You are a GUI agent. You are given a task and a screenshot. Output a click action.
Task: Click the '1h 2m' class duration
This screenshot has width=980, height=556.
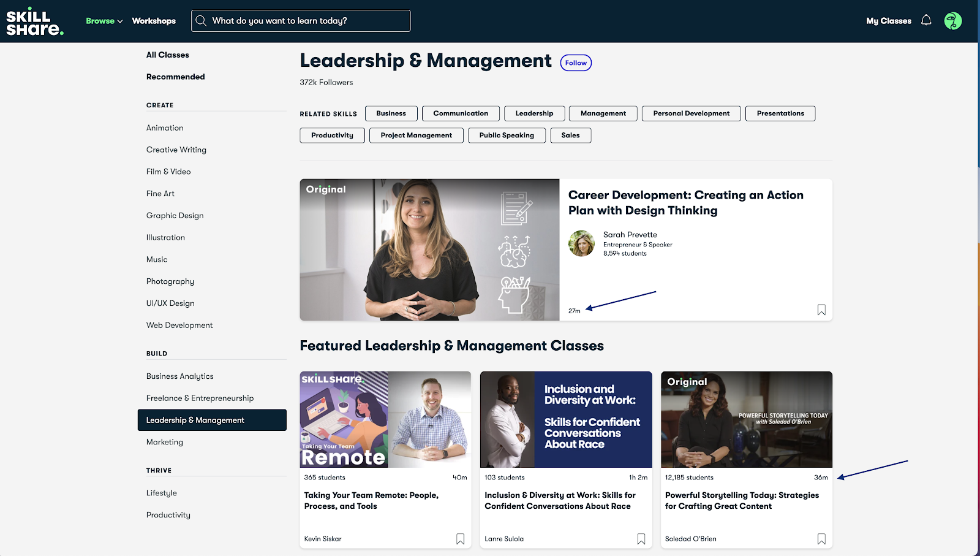coord(638,478)
